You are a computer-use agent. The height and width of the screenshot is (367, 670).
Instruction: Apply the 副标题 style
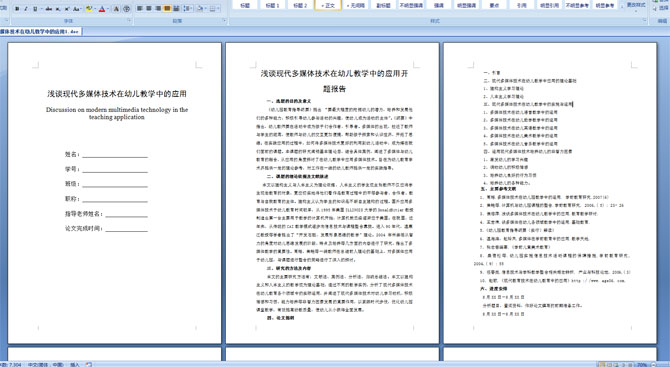[x=383, y=5]
